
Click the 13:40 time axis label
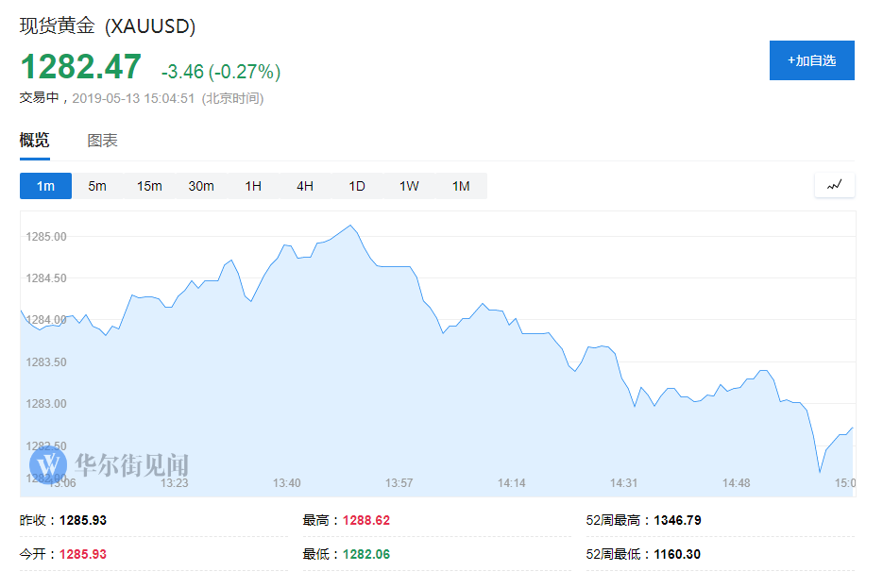coord(286,483)
